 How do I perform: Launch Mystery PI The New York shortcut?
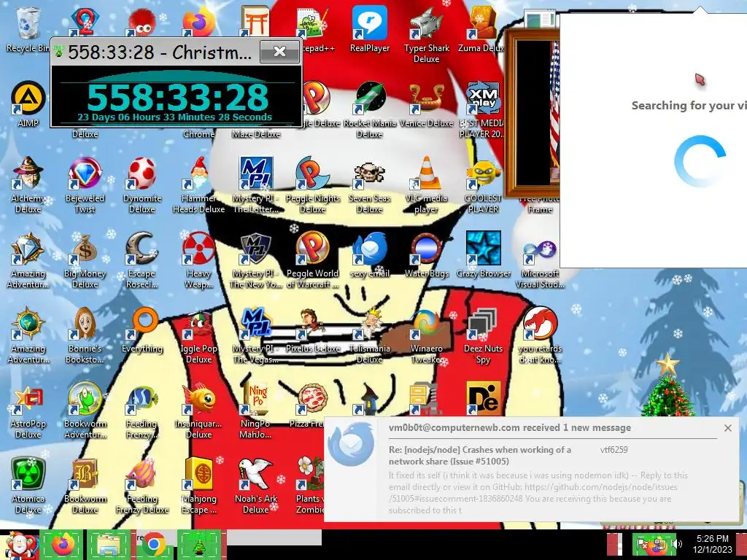tap(256, 261)
